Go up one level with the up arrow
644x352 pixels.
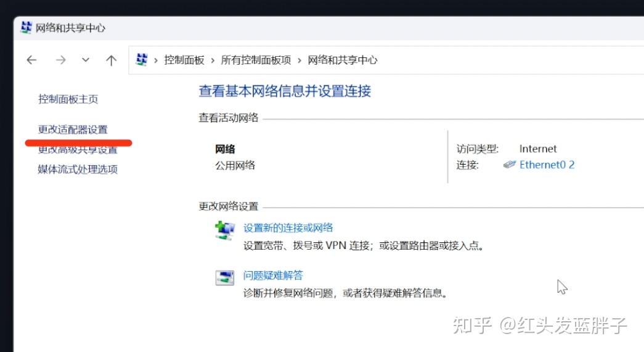(111, 60)
